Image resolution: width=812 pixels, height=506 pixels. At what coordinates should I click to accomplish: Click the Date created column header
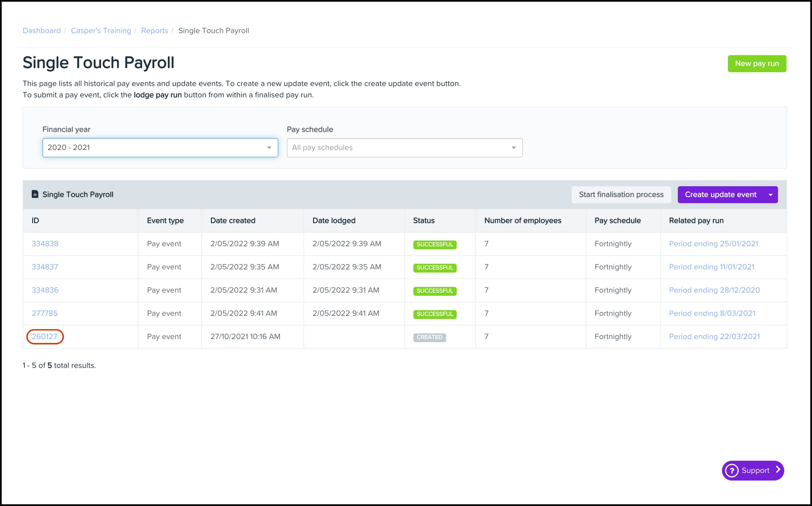pos(233,220)
